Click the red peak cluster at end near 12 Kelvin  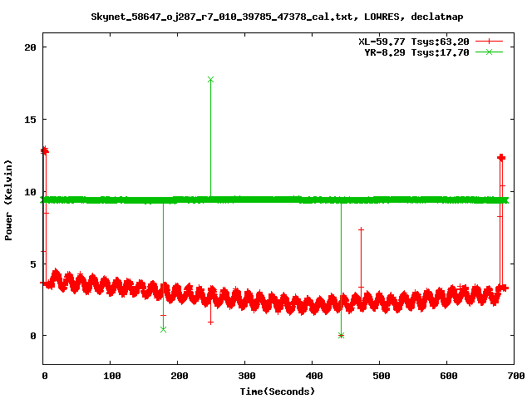tap(501, 157)
